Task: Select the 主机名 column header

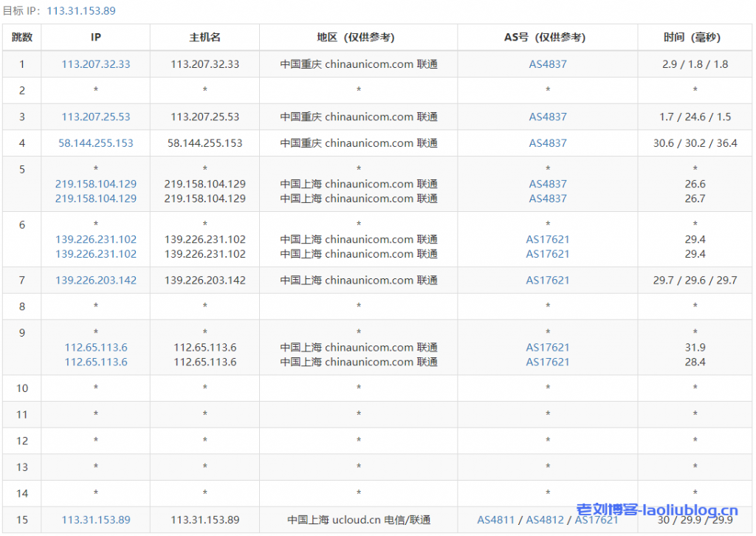Action: click(205, 38)
